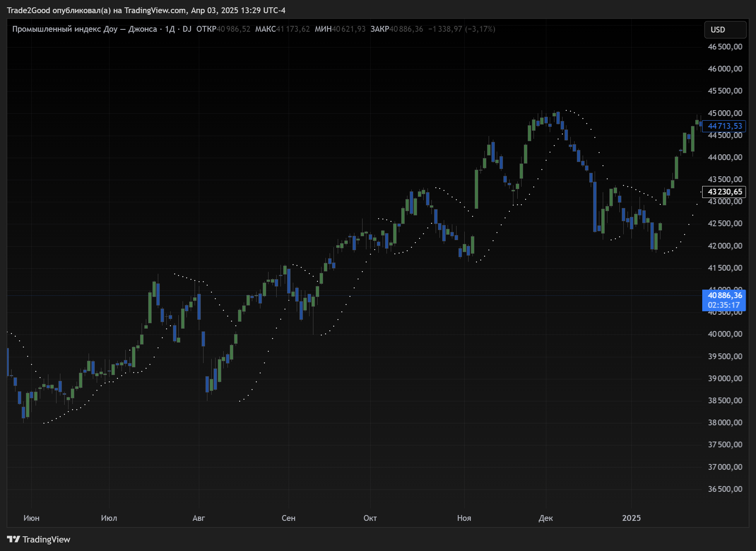
Task: Click the 2025 label on time axis
Action: pyautogui.click(x=631, y=518)
